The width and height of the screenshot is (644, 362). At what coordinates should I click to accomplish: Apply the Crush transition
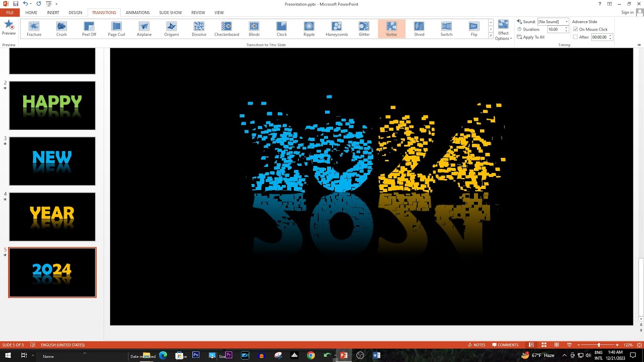point(61,29)
